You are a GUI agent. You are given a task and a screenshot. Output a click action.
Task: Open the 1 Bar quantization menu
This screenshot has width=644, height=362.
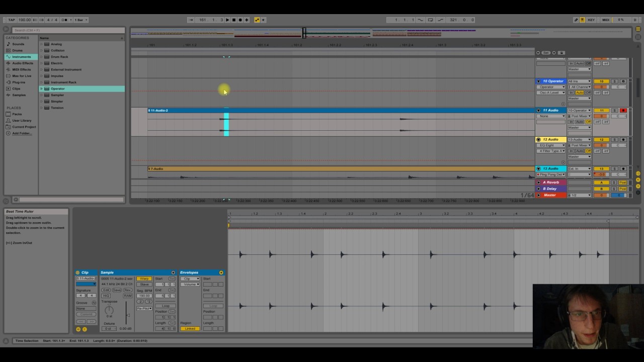(x=81, y=20)
